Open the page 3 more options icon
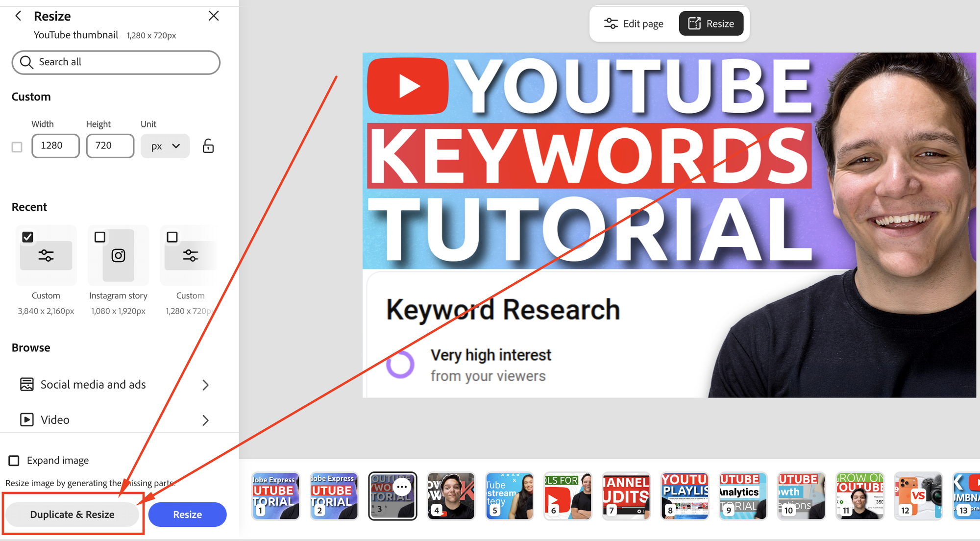Image resolution: width=980 pixels, height=541 pixels. pos(402,487)
